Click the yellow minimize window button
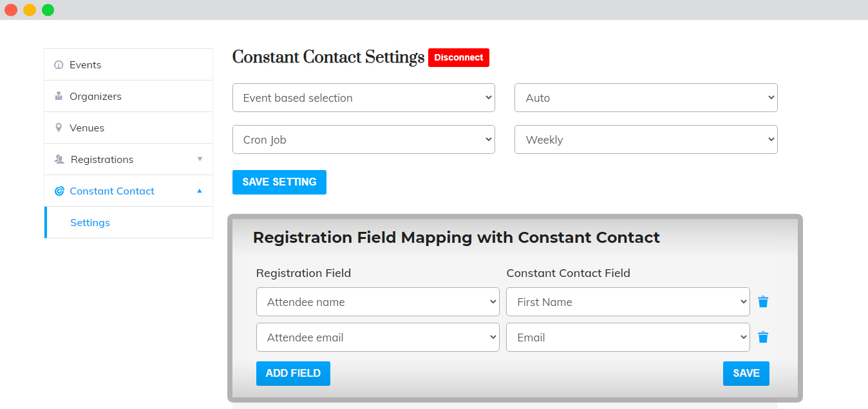 click(x=30, y=10)
